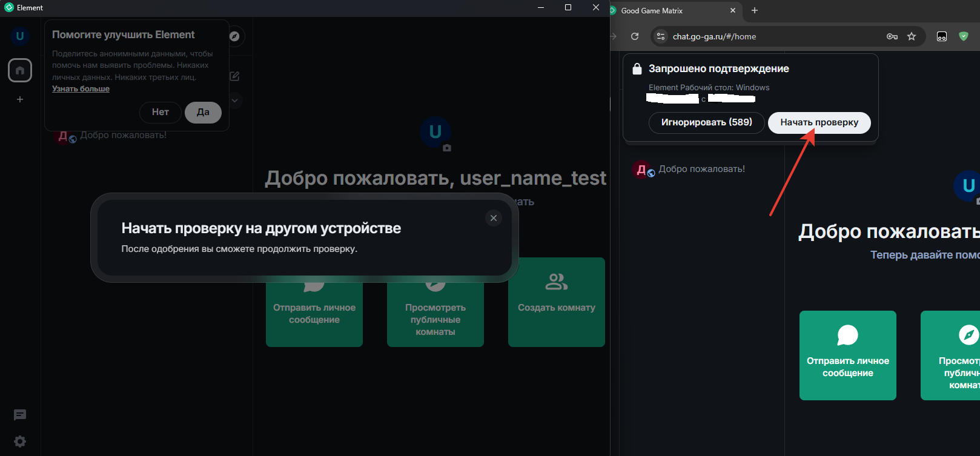Open the user avatar menu in Element sidebar
Image resolution: width=980 pixels, height=456 pixels.
(20, 36)
